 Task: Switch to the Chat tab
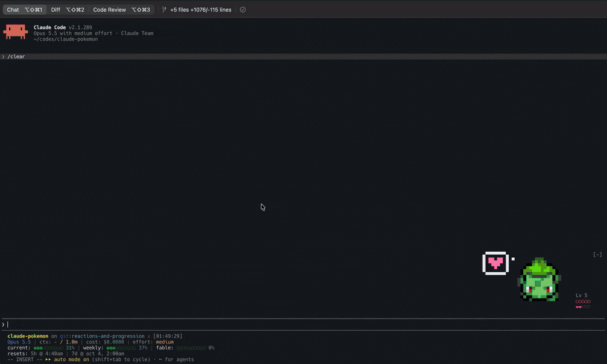pyautogui.click(x=25, y=10)
